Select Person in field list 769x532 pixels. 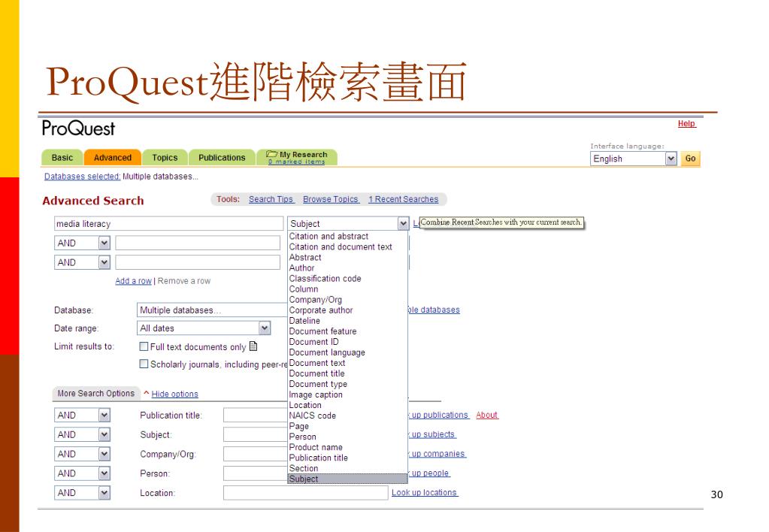(x=347, y=437)
